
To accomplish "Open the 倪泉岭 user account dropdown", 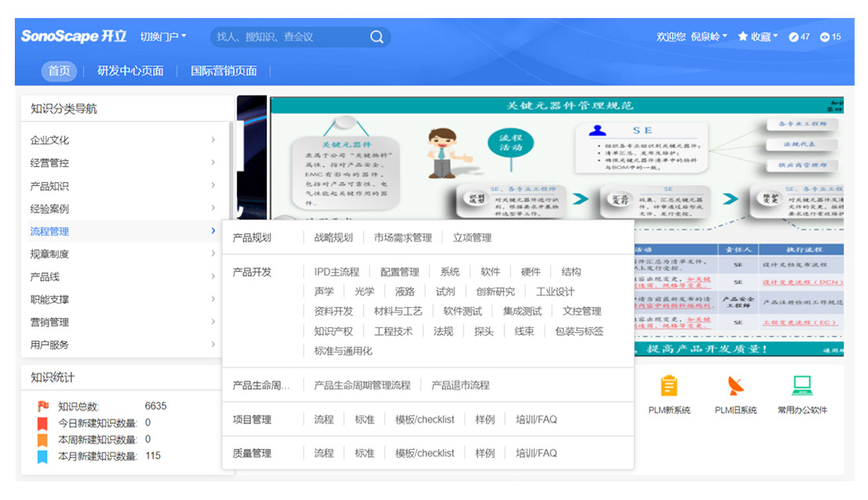I will [x=708, y=37].
